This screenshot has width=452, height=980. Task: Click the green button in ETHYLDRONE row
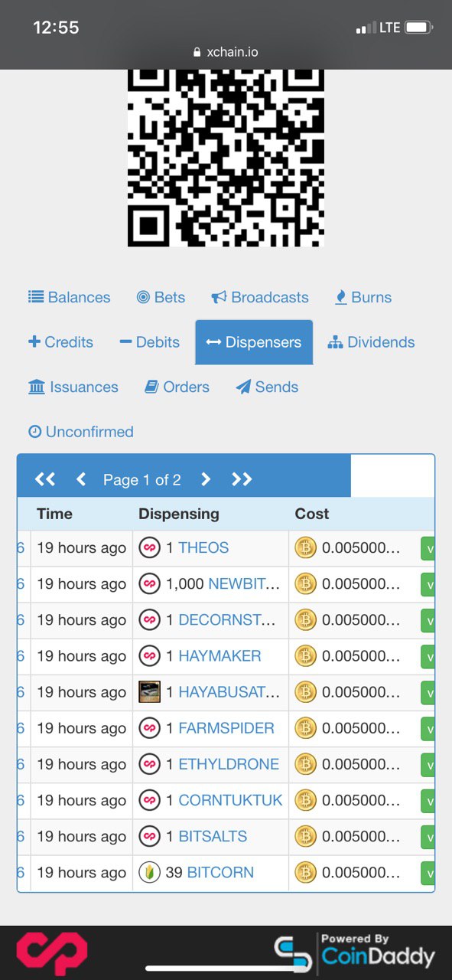428,764
